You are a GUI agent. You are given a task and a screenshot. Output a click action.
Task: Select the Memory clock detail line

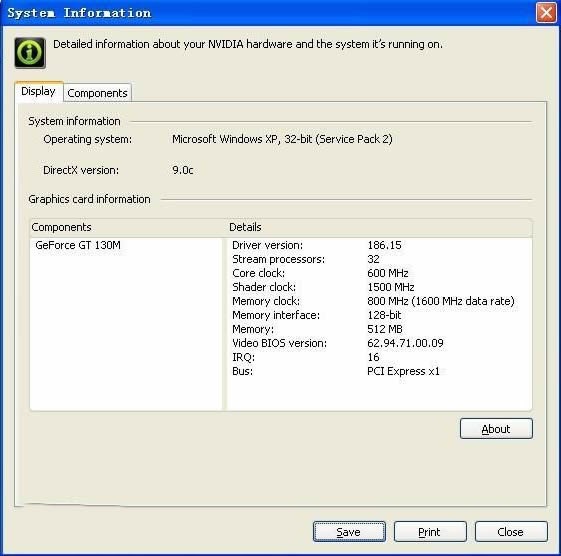point(379,301)
